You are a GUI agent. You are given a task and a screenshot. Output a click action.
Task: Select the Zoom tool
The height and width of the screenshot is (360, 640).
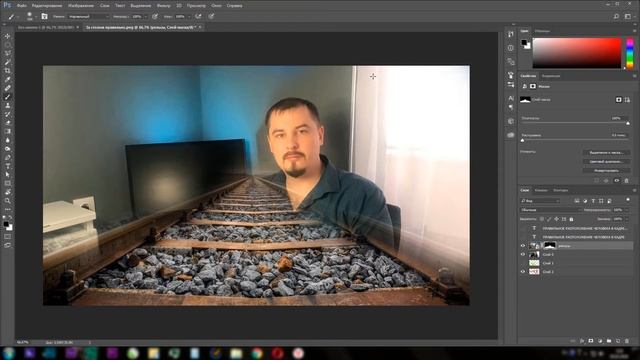tap(7, 201)
